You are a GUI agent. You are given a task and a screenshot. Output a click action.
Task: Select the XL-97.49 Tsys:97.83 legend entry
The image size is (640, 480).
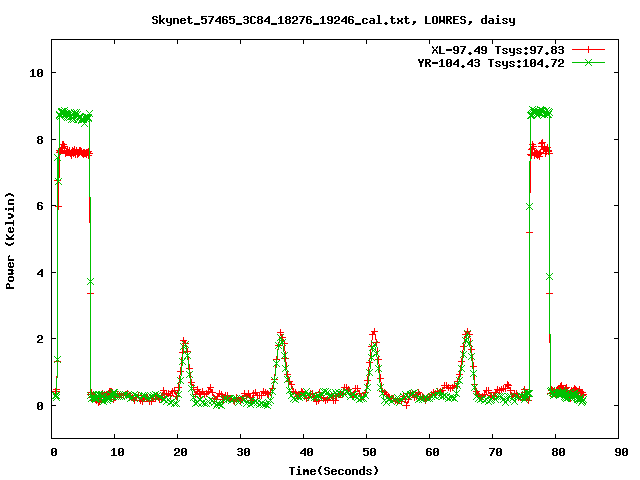click(x=498, y=50)
